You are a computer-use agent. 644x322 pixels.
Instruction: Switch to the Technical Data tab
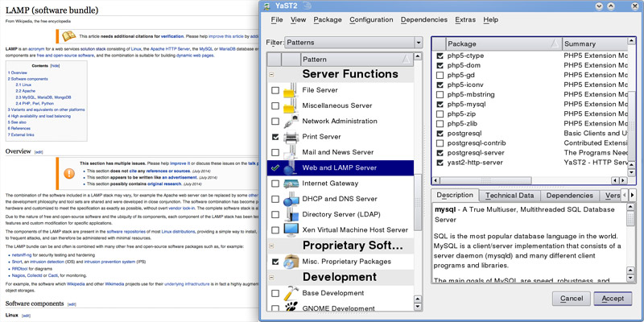510,196
